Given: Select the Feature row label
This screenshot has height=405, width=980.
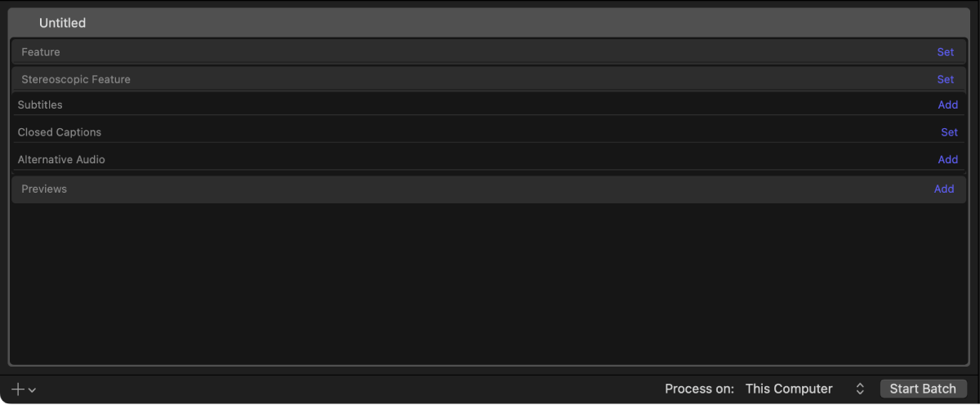Looking at the screenshot, I should coord(41,52).
